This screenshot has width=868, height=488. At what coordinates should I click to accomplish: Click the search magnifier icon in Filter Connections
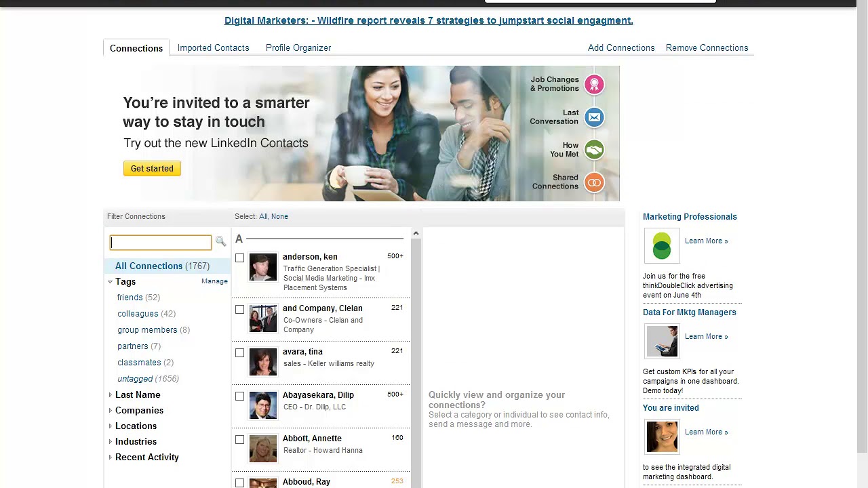coord(220,241)
